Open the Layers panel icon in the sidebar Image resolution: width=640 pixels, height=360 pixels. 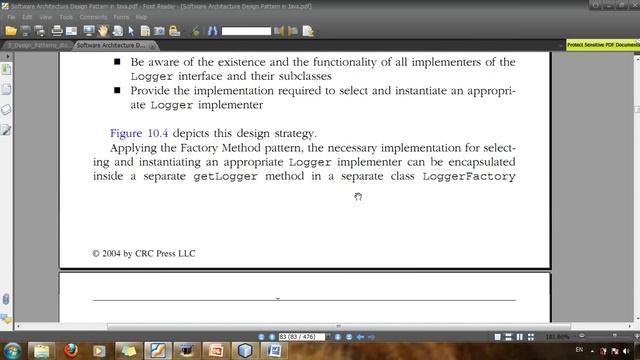click(6, 109)
